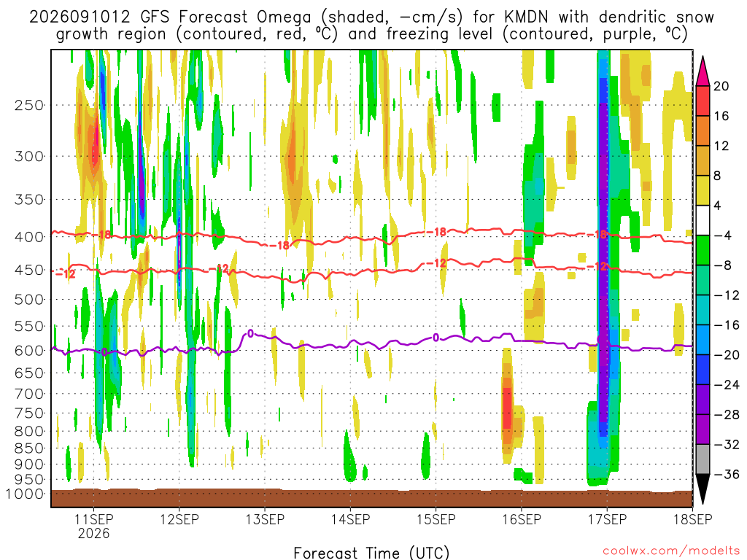The width and height of the screenshot is (747, 560).
Task: Click the magenta arrow atop the colorbar
Action: [703, 71]
